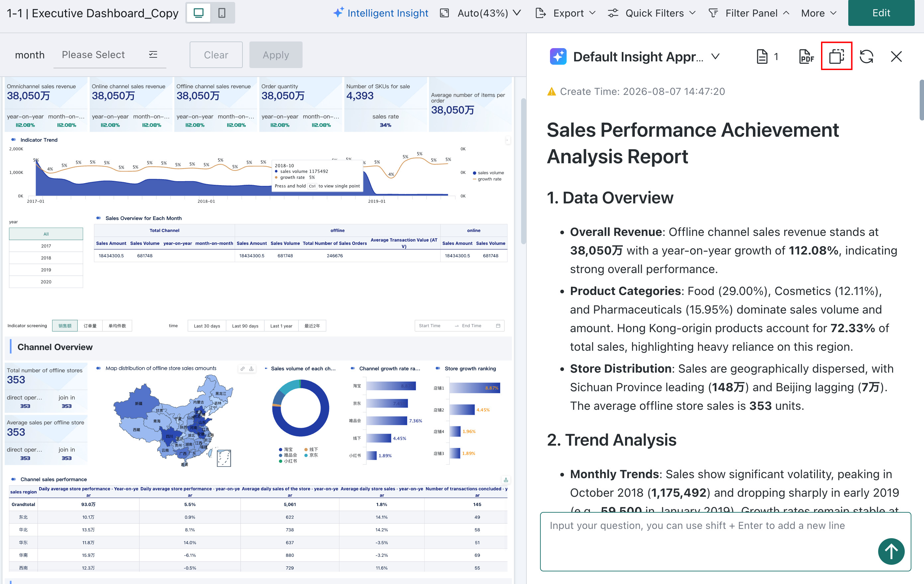
Task: Regenerate the insight report with refresh icon
Action: coord(867,56)
